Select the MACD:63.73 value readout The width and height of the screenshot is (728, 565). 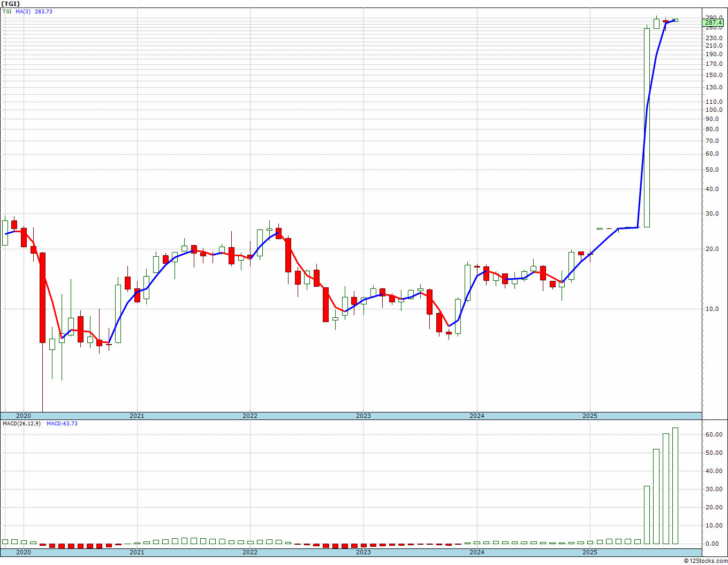click(62, 424)
